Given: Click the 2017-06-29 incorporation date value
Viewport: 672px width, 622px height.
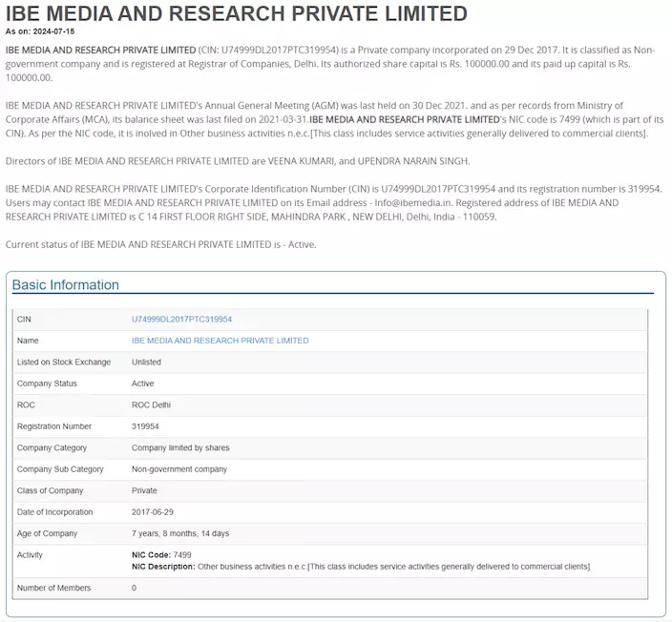Looking at the screenshot, I should click(x=153, y=512).
